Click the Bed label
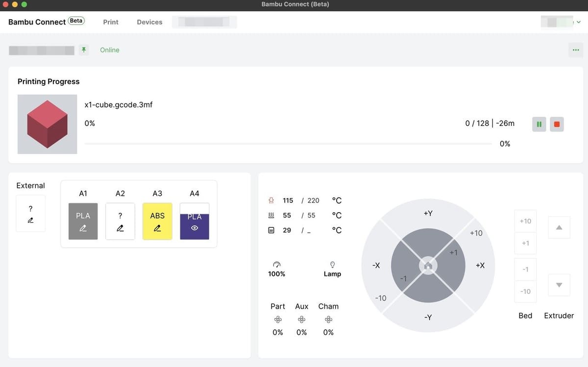The width and height of the screenshot is (588, 367). (x=525, y=316)
